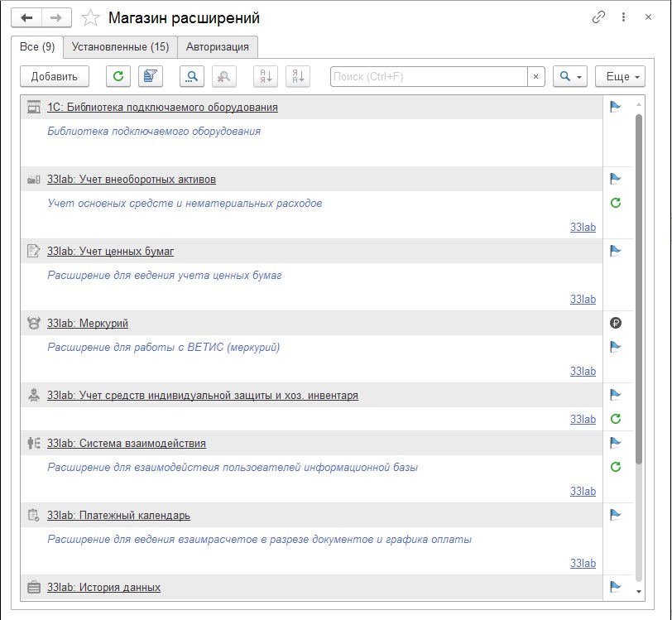The height and width of the screenshot is (620, 672).
Task: Copy link with the chain icon
Action: [598, 17]
